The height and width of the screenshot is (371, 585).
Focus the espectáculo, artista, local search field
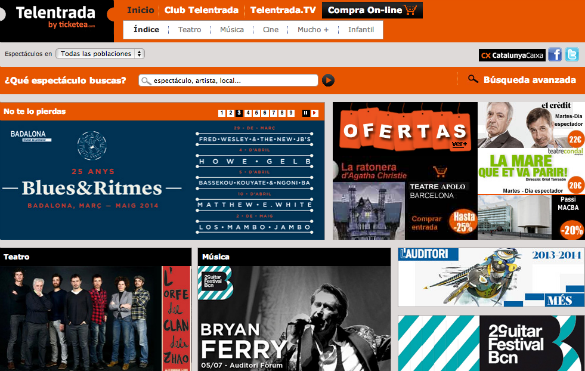228,80
